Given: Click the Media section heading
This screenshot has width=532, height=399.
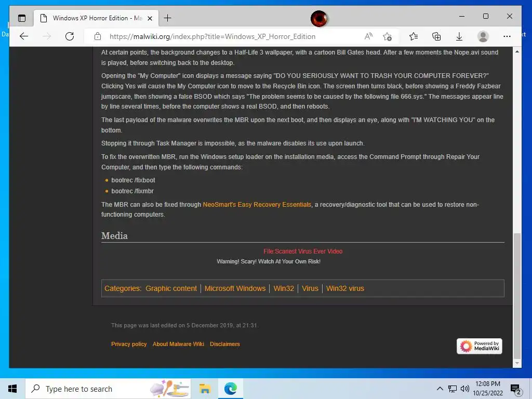Looking at the screenshot, I should click(115, 236).
